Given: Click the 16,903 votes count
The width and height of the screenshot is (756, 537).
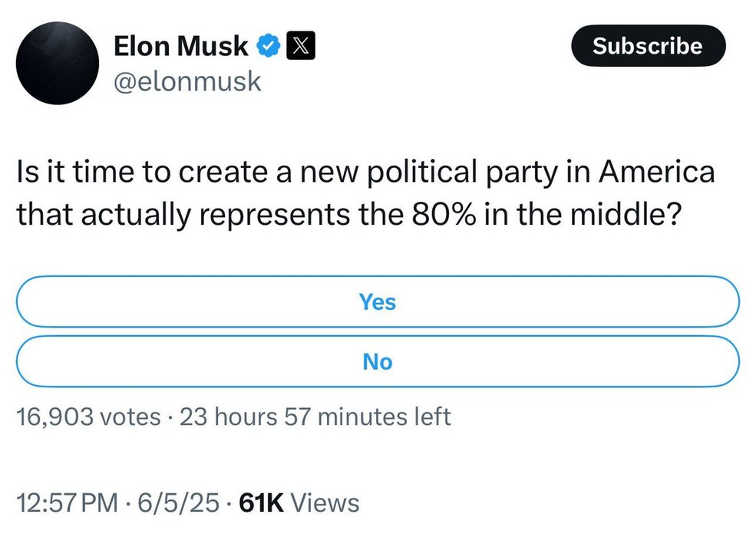Looking at the screenshot, I should coord(88,417).
